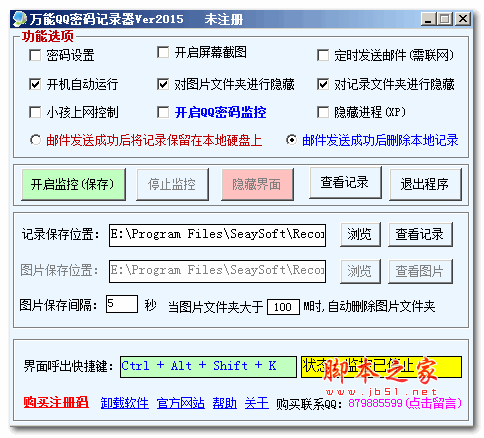The height and width of the screenshot is (438, 484).
Task: Uncheck 开机自动运行 checkbox
Action: (35, 84)
